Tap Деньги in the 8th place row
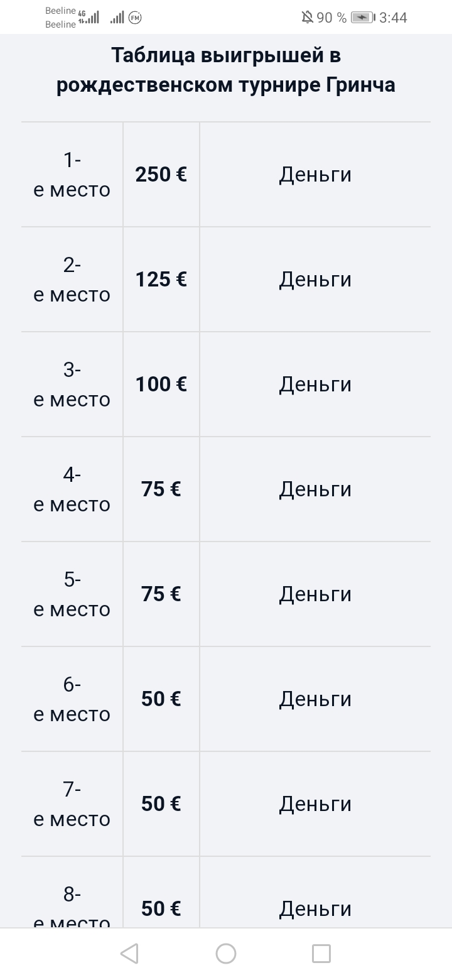The image size is (452, 980). (315, 908)
